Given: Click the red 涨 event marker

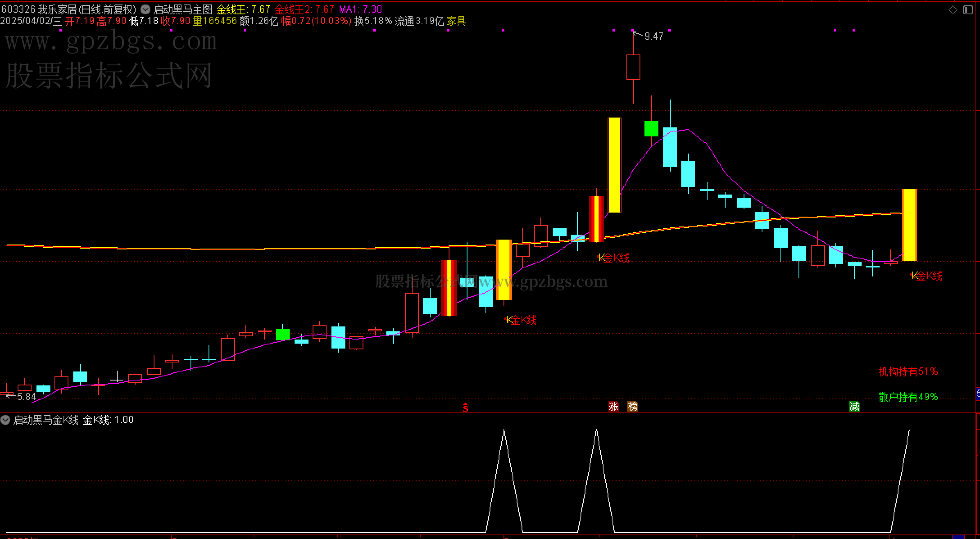Looking at the screenshot, I should (x=613, y=406).
